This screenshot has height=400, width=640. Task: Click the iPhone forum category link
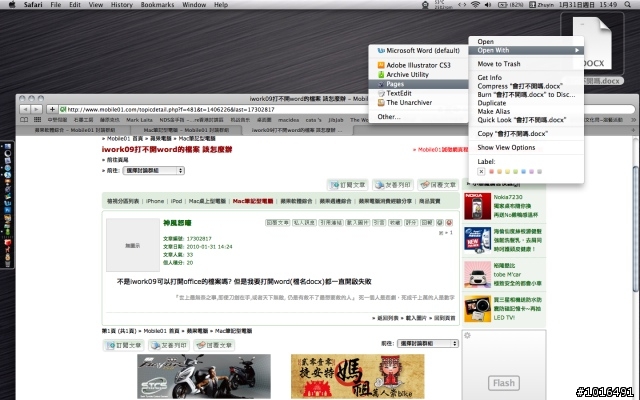point(155,201)
